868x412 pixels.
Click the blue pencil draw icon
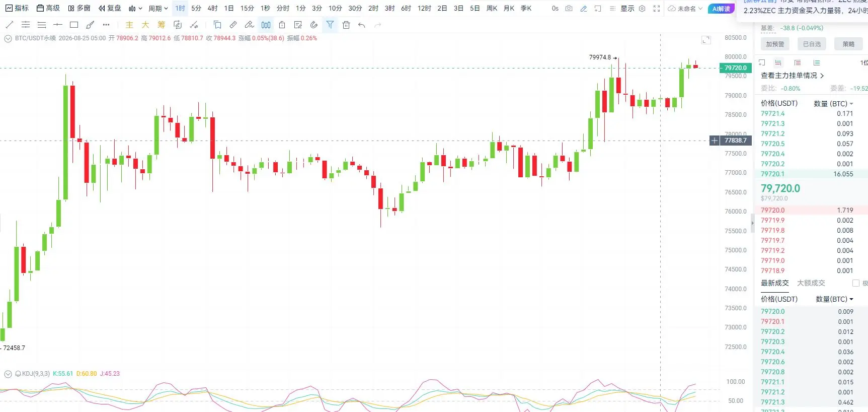pos(584,9)
